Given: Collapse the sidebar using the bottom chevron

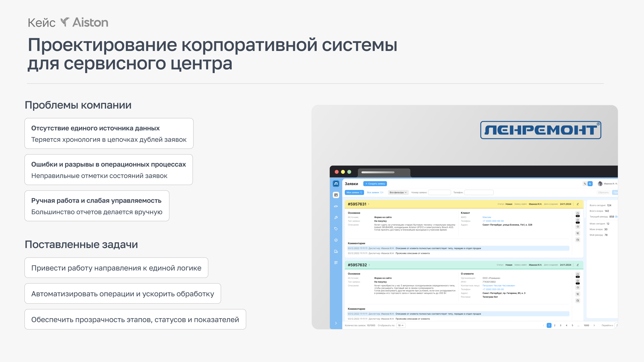Looking at the screenshot, I should (x=336, y=323).
